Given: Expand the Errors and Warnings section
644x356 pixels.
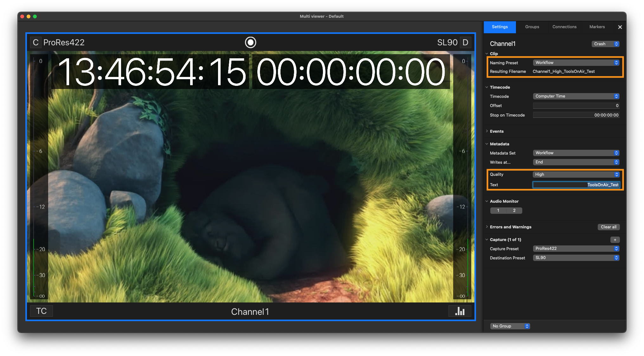Looking at the screenshot, I should click(x=487, y=227).
